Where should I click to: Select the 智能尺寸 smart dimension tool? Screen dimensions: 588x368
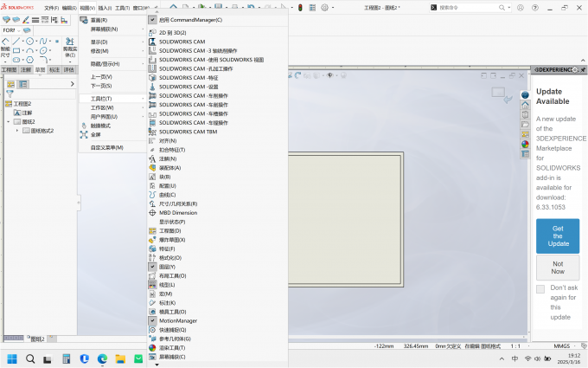pyautogui.click(x=5, y=48)
